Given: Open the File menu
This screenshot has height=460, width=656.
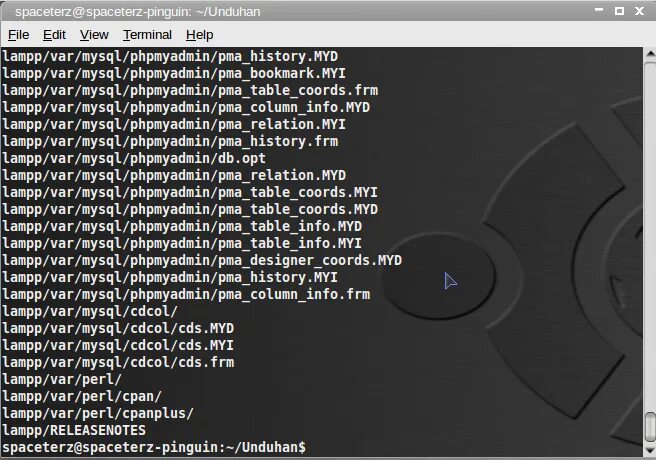Looking at the screenshot, I should point(18,35).
